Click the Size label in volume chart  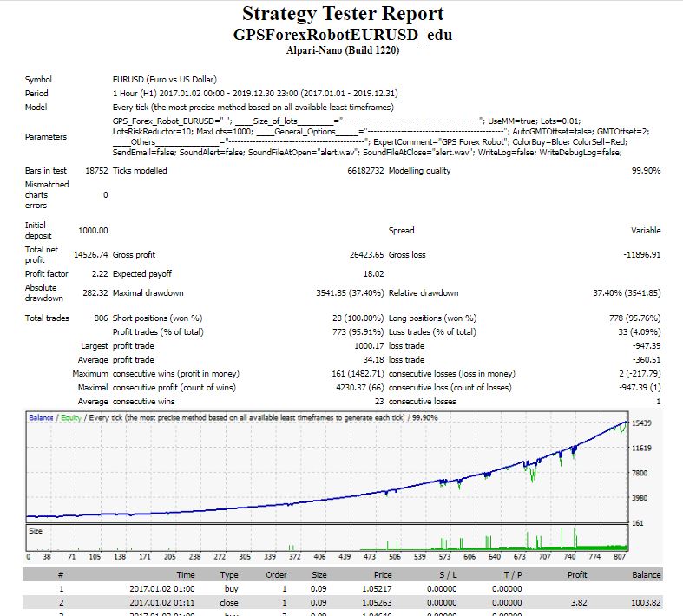(x=36, y=531)
